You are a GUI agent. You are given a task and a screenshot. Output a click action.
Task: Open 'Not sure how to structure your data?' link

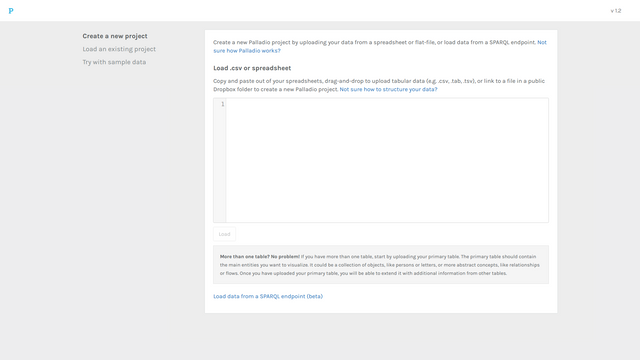pos(388,89)
